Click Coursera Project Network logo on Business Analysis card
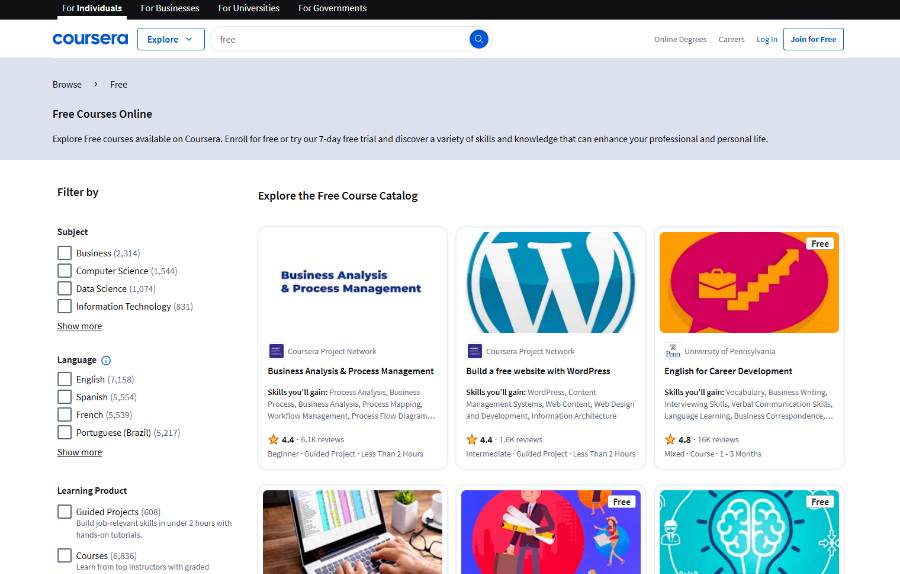The height and width of the screenshot is (574, 900). coord(276,351)
